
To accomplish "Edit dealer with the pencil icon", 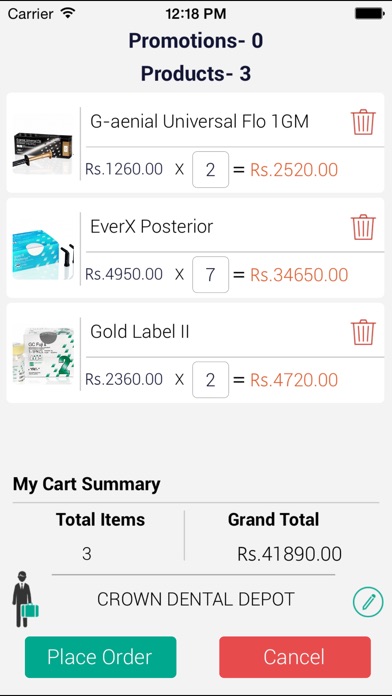I will point(368,602).
